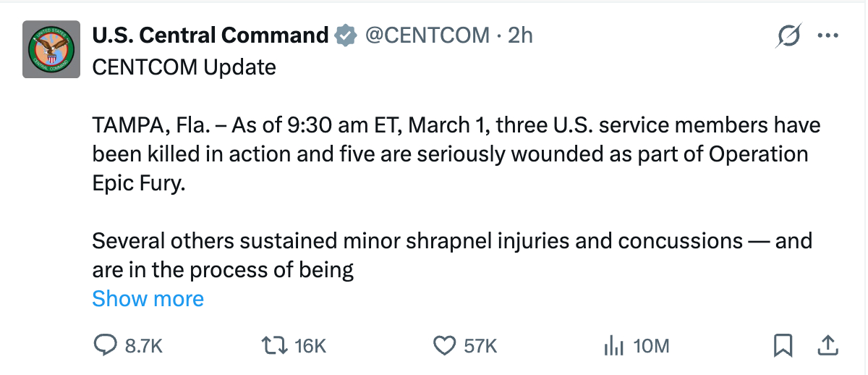
Task: Like the post with the heart icon
Action: click(x=443, y=346)
